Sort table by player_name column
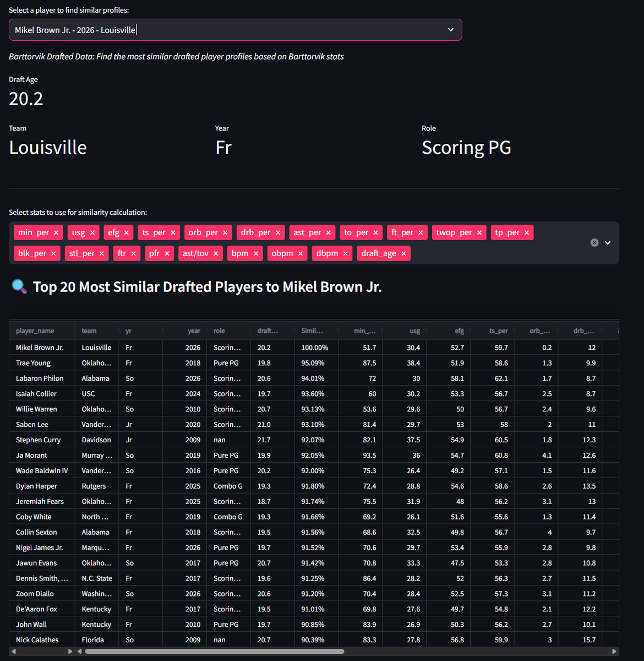This screenshot has height=661, width=644. [42, 331]
